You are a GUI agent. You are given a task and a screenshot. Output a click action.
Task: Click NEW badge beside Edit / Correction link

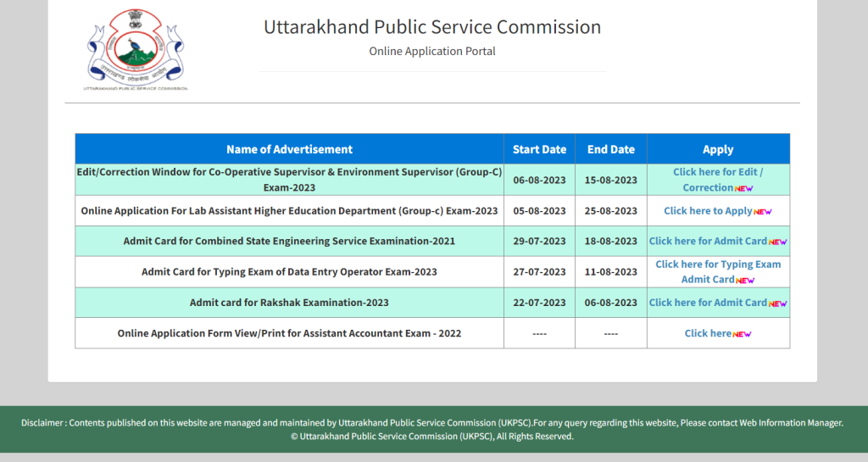(x=743, y=189)
